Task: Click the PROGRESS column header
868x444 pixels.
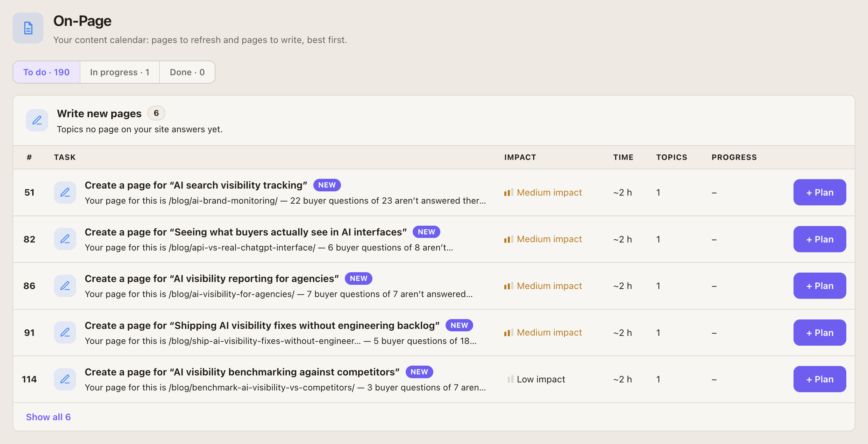Action: [x=734, y=157]
